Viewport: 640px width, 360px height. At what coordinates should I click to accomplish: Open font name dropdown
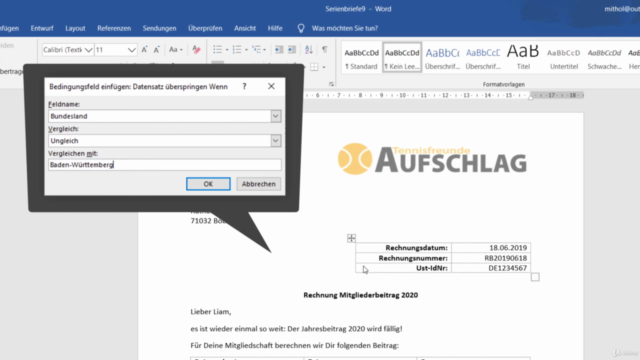point(88,50)
